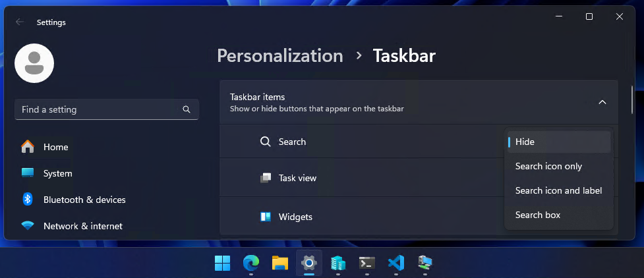Select Hide in Search dropdown
Viewport: 644px width, 278px height.
pyautogui.click(x=559, y=142)
